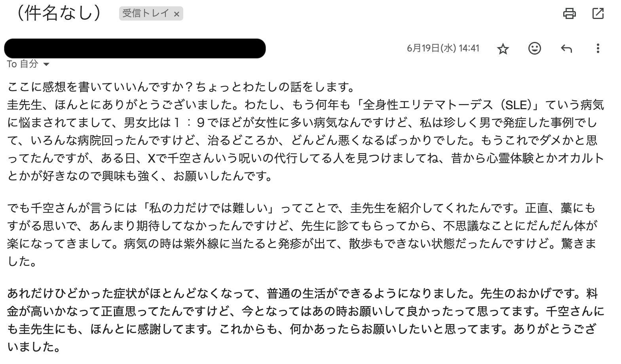Star this message
Image resolution: width=621 pixels, height=364 pixels.
503,49
